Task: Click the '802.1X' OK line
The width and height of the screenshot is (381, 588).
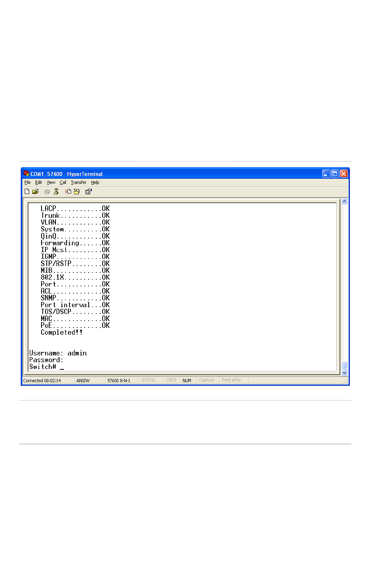Action: coord(75,277)
